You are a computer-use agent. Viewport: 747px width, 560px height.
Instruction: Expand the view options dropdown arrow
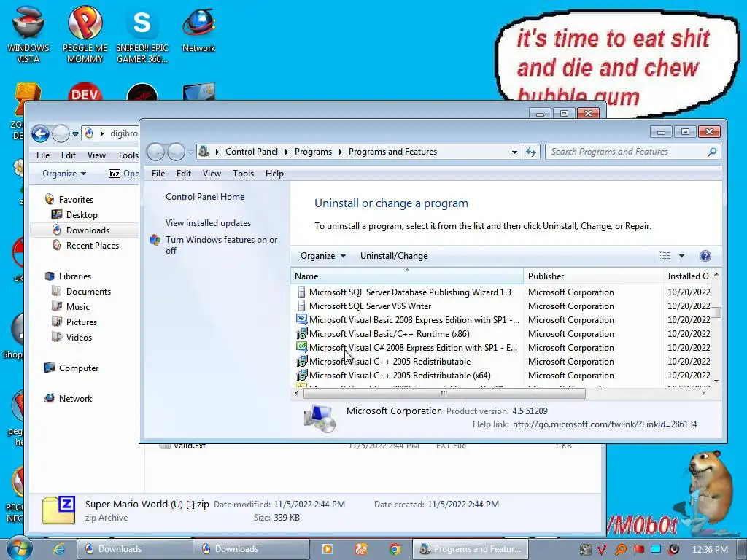tap(682, 256)
